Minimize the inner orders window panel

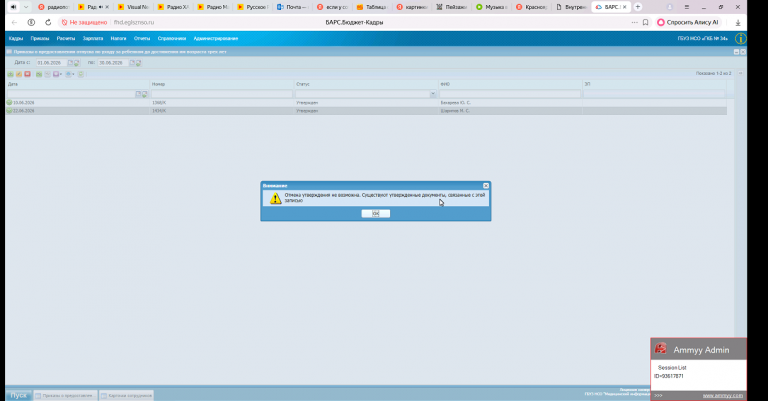point(736,51)
